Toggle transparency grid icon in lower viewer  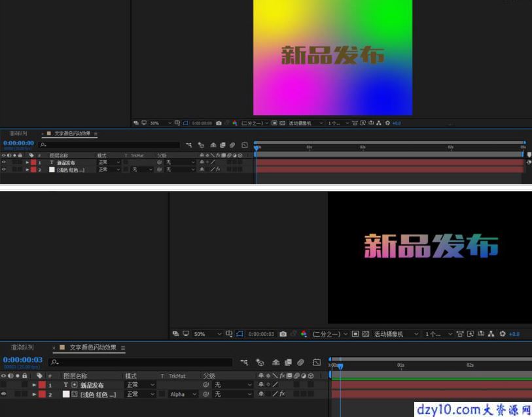point(365,334)
